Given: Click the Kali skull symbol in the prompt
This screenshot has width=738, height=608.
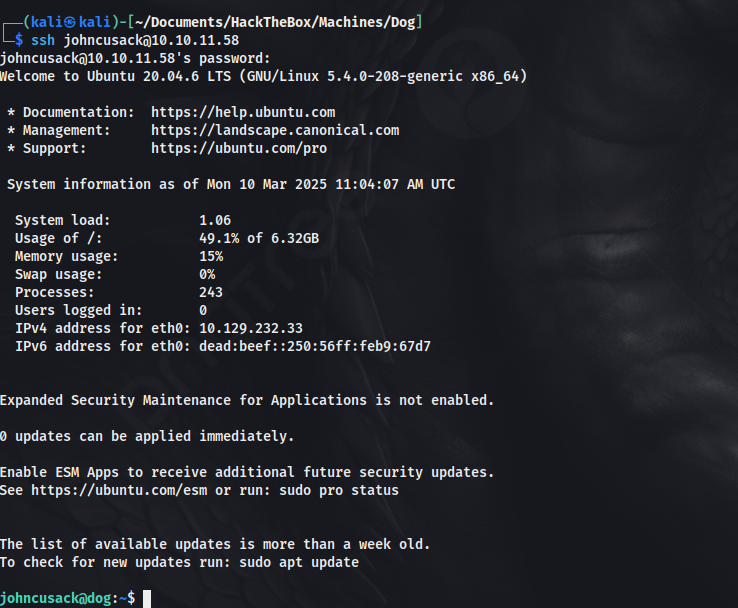Looking at the screenshot, I should pos(70,22).
